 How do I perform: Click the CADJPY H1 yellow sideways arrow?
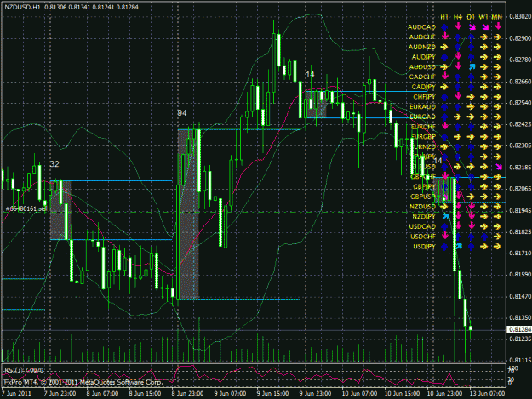click(444, 87)
